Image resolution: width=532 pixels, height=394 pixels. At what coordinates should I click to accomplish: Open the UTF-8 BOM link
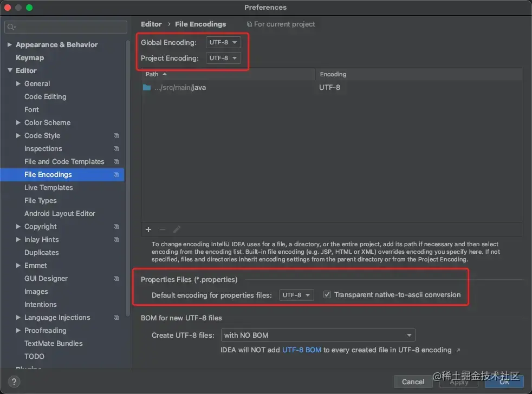(302, 350)
